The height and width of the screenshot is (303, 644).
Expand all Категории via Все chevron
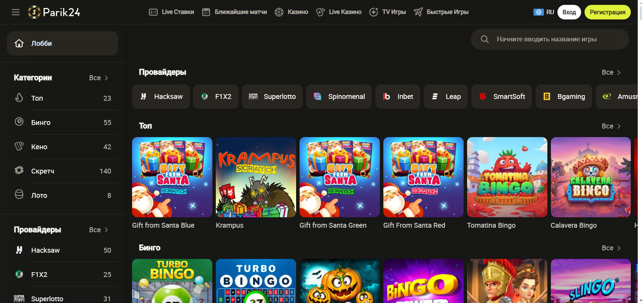[99, 78]
